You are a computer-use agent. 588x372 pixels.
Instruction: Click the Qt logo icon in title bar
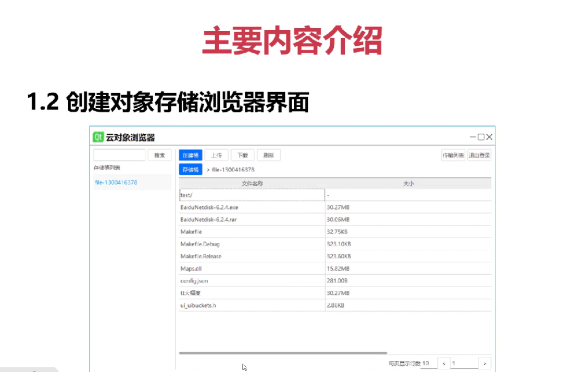[x=98, y=137]
